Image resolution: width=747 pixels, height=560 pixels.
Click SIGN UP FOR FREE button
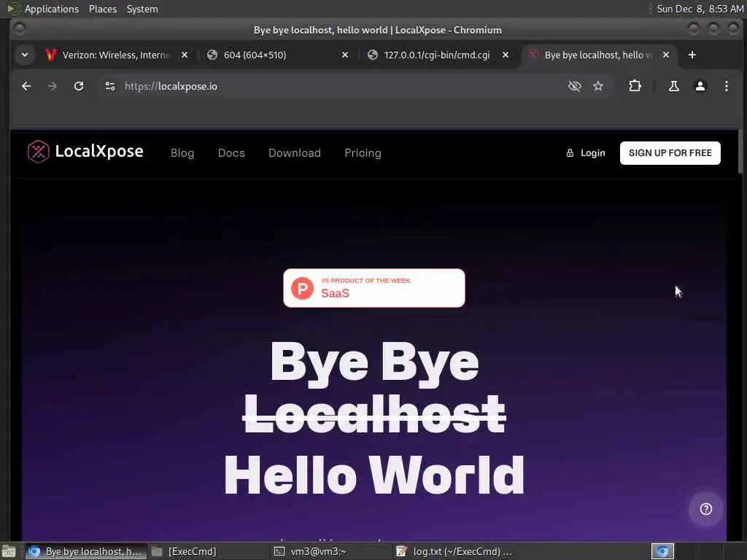(x=670, y=153)
